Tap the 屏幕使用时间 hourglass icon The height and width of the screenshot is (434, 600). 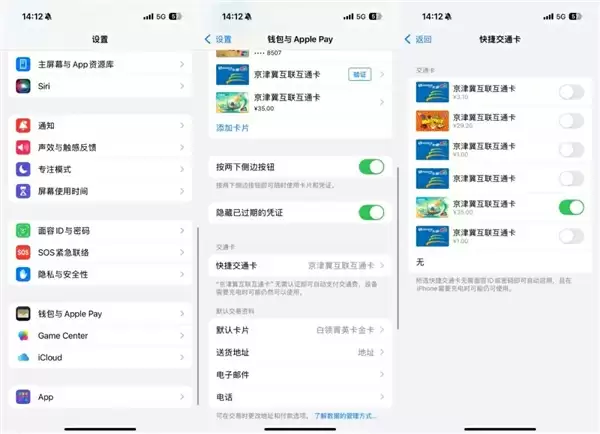click(x=24, y=191)
